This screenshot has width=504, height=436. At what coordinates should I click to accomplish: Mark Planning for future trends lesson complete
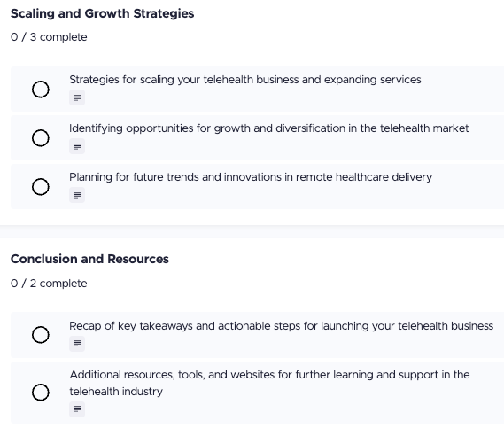[41, 187]
